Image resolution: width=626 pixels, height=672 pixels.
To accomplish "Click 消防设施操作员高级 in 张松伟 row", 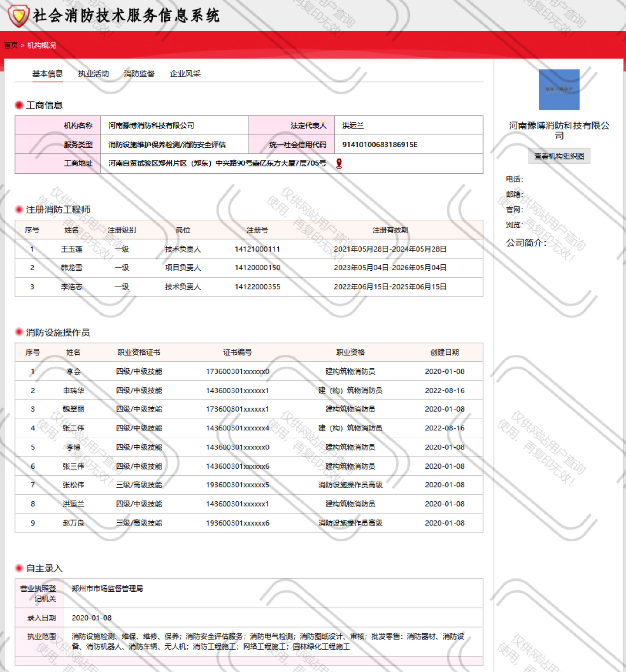I will [x=350, y=485].
